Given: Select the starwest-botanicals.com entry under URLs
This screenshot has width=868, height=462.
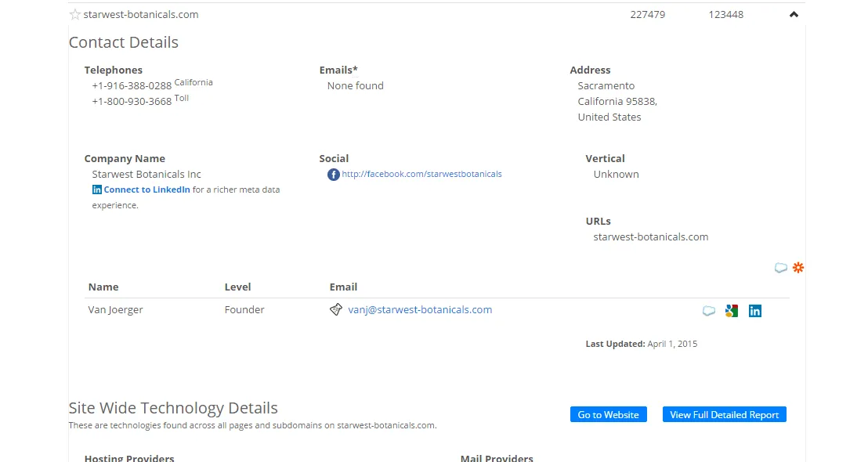Looking at the screenshot, I should 650,236.
